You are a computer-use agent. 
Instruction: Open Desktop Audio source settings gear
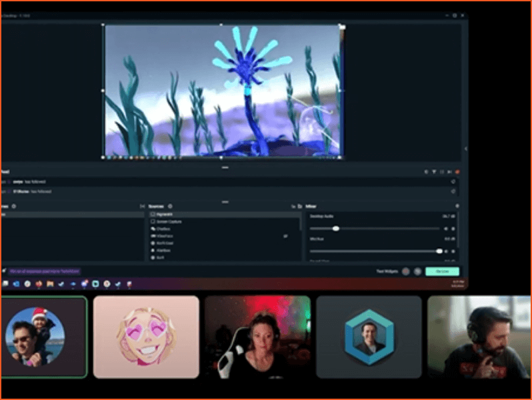point(454,229)
